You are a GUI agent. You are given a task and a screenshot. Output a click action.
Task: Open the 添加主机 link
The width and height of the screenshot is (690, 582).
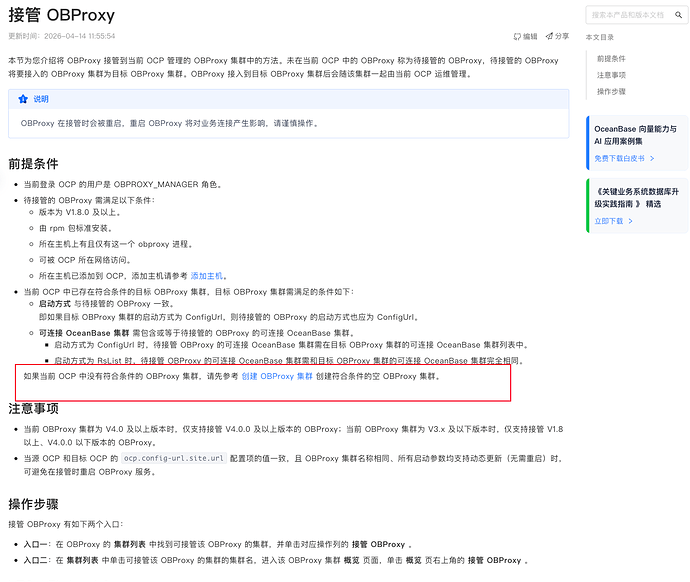[206, 276]
